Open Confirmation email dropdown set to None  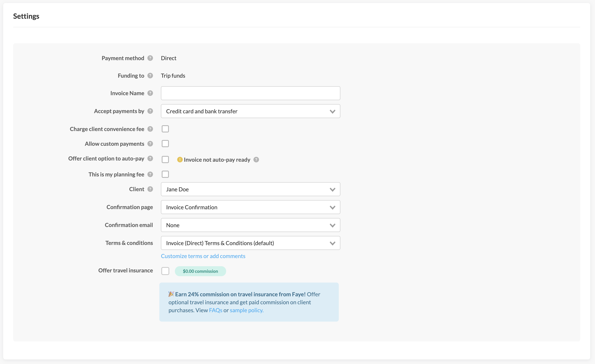coord(250,225)
